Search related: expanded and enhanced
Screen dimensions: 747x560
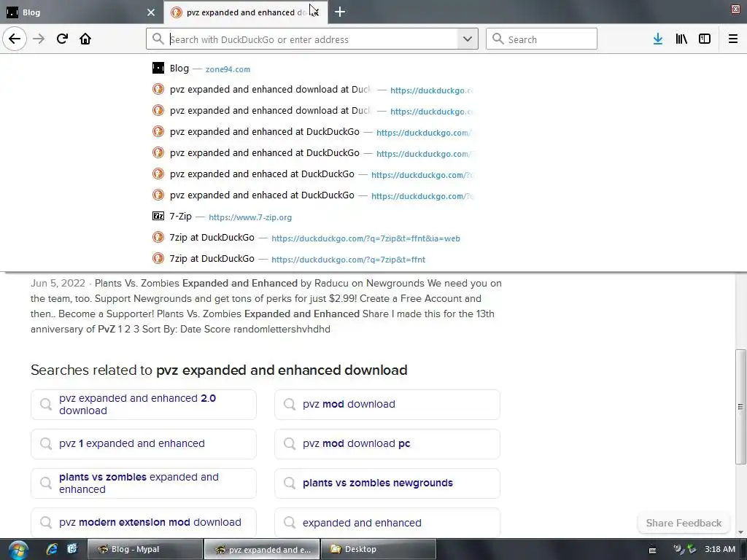(387, 522)
